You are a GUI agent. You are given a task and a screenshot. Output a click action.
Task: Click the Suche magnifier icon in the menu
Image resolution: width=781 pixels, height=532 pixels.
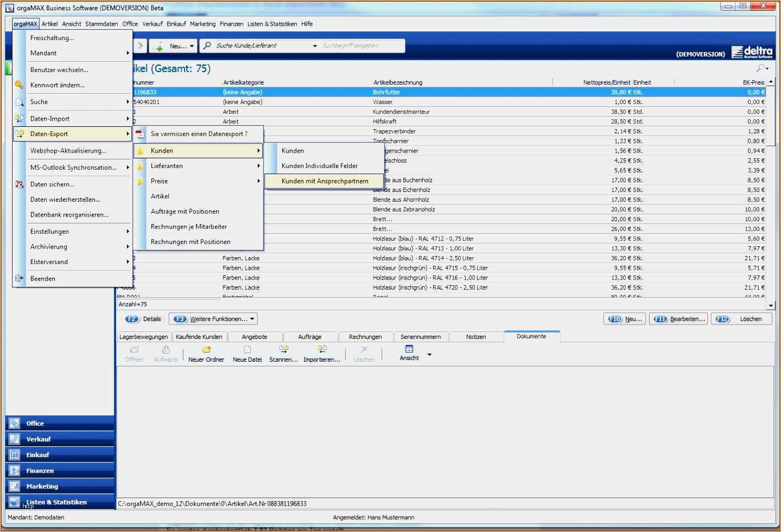coord(19,102)
